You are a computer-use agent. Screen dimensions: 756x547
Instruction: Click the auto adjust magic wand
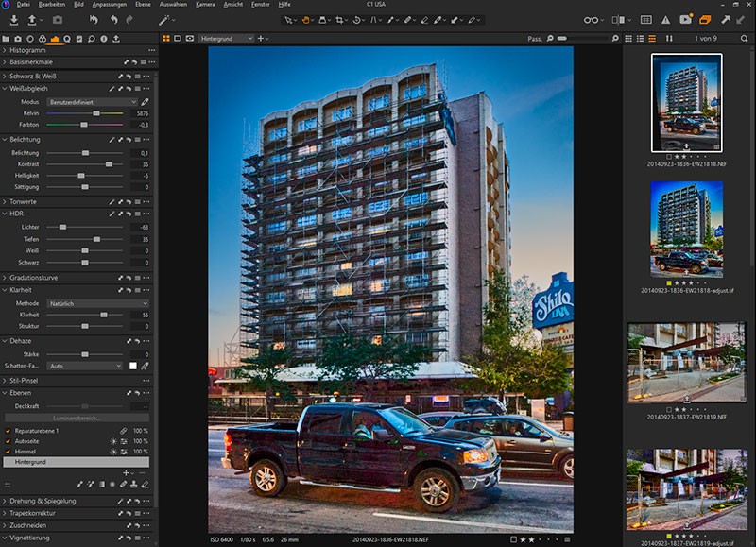click(163, 20)
